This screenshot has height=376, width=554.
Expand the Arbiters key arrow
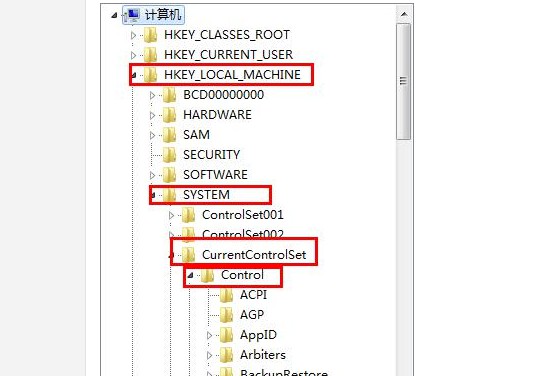pos(210,356)
